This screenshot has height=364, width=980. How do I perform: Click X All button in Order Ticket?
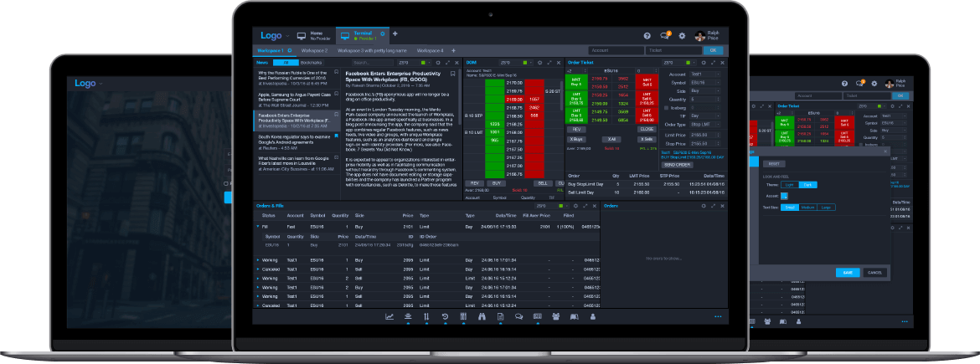(611, 139)
